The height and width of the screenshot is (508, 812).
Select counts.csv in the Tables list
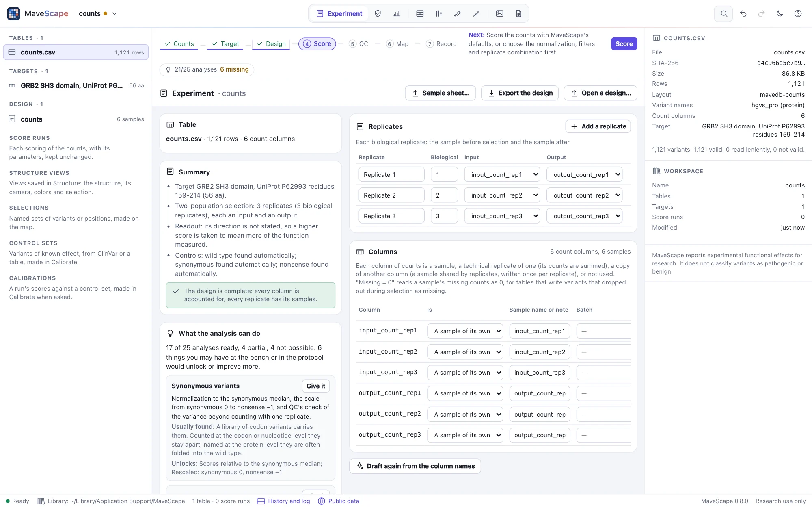click(x=76, y=52)
